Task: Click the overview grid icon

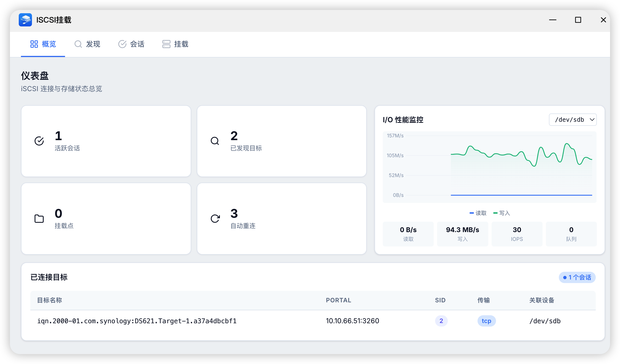Action: pyautogui.click(x=34, y=44)
